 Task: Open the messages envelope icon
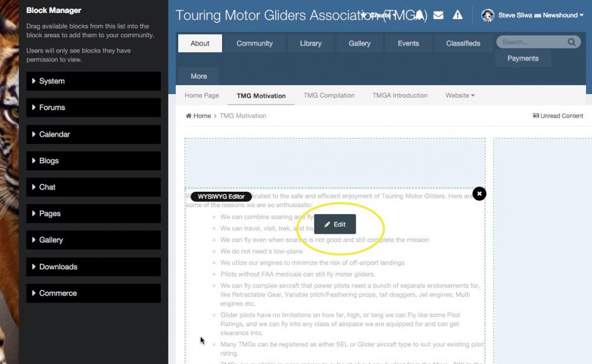(x=438, y=15)
